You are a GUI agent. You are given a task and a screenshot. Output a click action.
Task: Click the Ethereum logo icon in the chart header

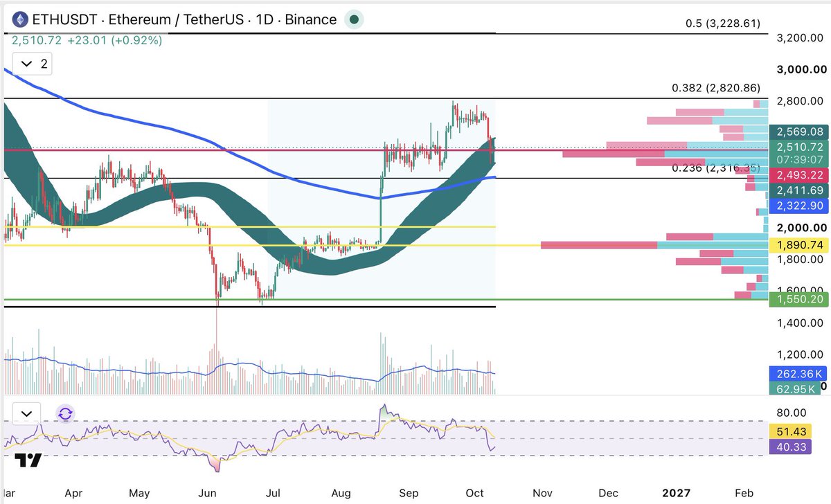pos(19,19)
